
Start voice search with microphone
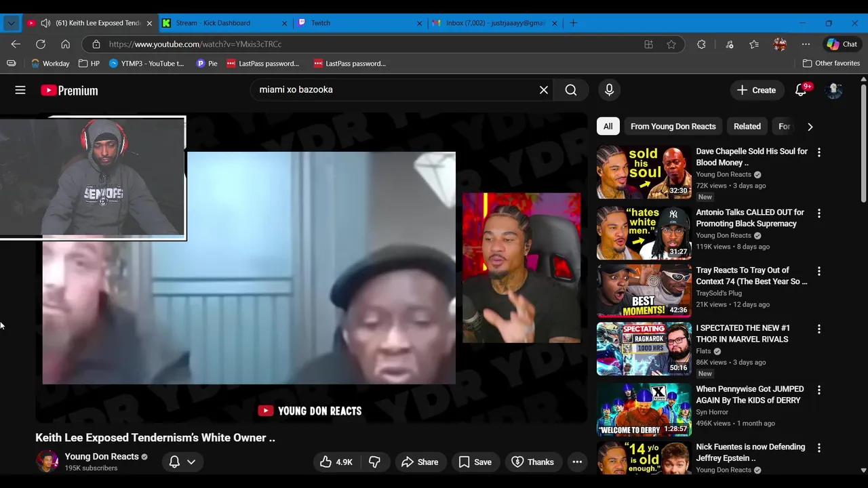pos(609,89)
